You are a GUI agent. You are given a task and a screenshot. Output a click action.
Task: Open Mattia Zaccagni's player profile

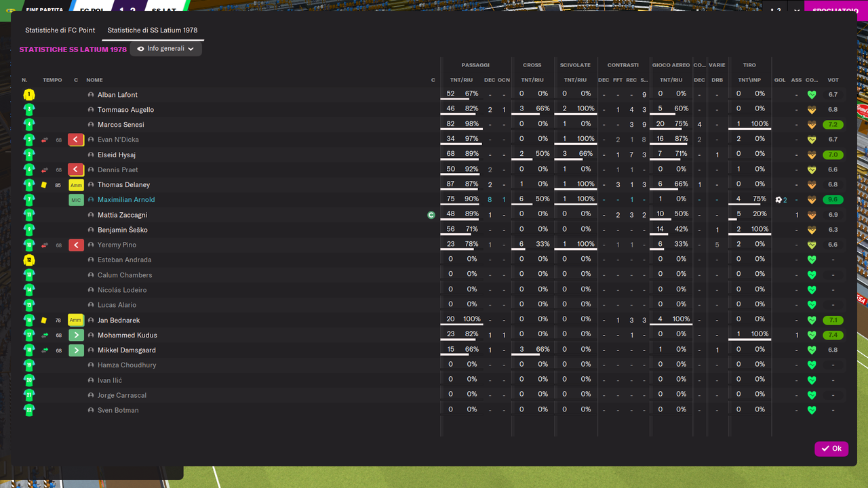pos(122,215)
